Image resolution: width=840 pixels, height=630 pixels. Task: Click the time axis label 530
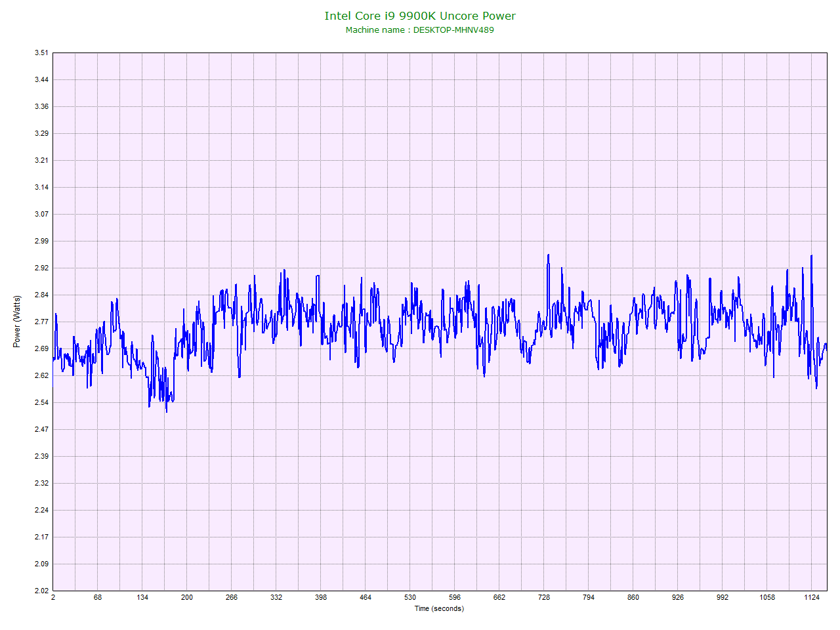pyautogui.click(x=410, y=598)
